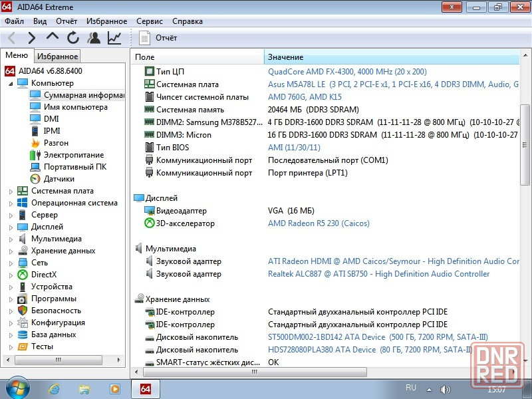The image size is (532, 399).
Task: Expand the Сеть tree node
Action: 11,263
